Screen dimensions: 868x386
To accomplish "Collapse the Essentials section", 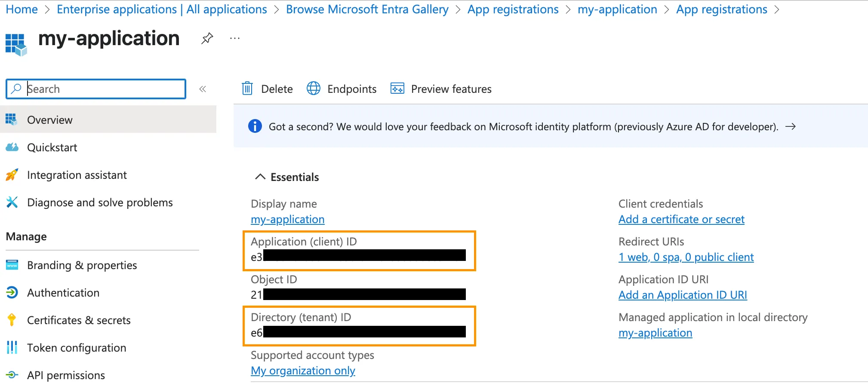I will (x=260, y=177).
